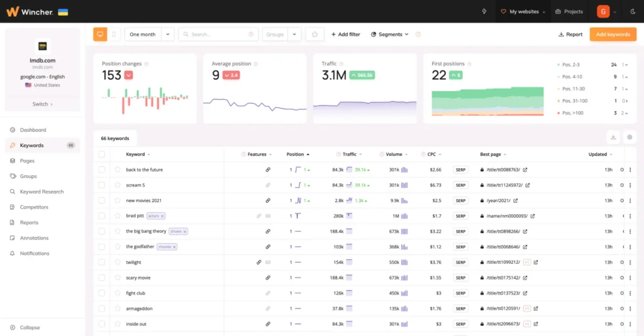Open the Segments dropdown
The height and width of the screenshot is (336, 644).
pos(390,35)
